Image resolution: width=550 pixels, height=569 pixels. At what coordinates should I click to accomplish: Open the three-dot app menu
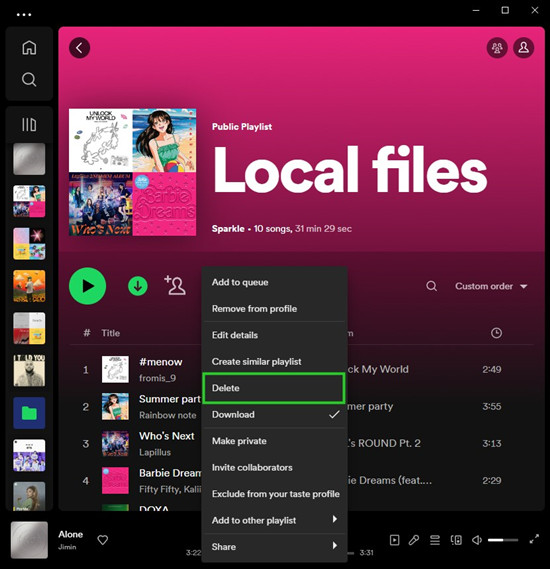click(24, 15)
